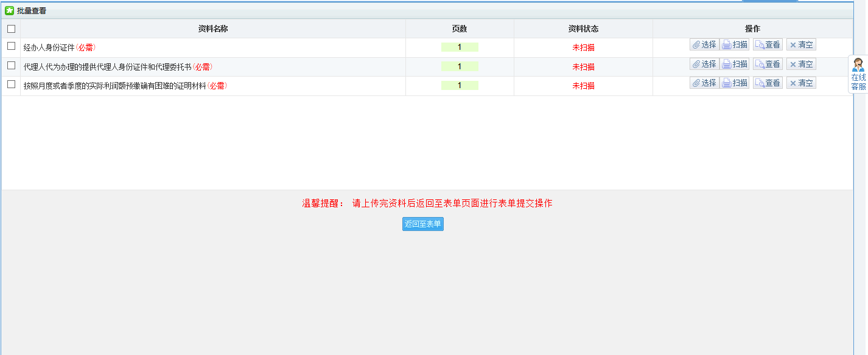Click 选择 for 经办人身份证件 row
Viewport: 868px width, 355px height.
[704, 45]
